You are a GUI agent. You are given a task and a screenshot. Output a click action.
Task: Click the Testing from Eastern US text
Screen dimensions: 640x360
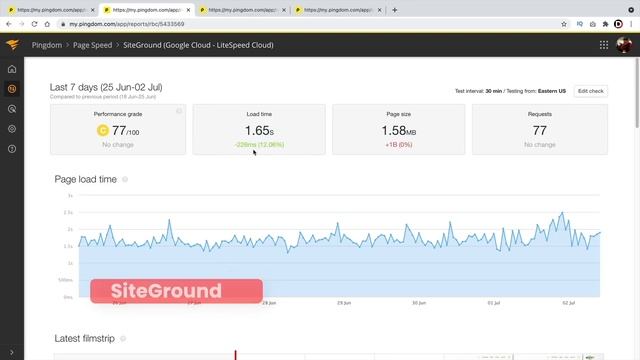(536, 91)
